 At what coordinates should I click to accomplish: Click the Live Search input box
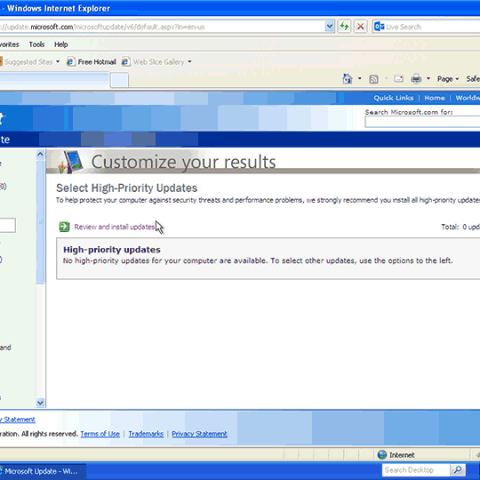(432, 27)
